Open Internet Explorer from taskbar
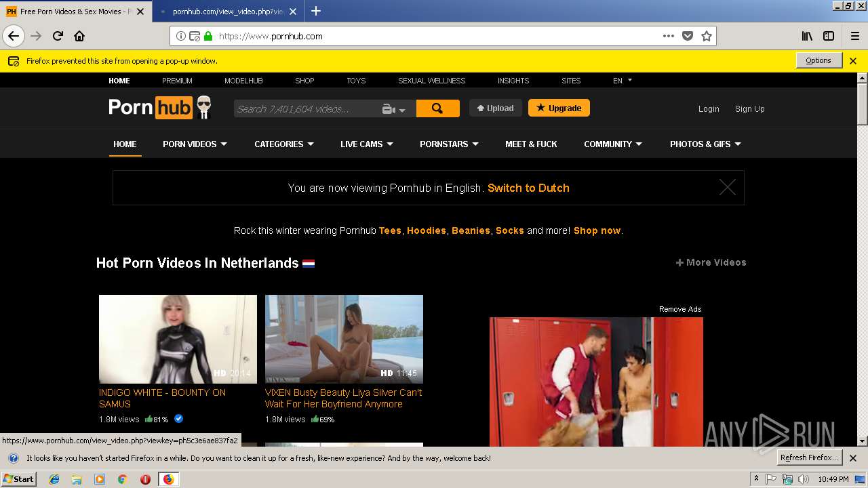The image size is (868, 488). coord(54,479)
